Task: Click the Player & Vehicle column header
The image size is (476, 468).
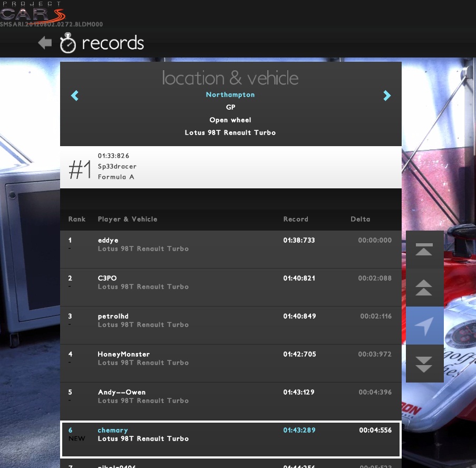Action: tap(128, 219)
